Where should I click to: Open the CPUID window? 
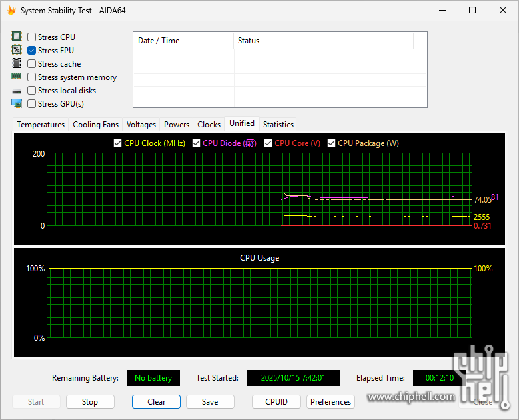coord(276,402)
